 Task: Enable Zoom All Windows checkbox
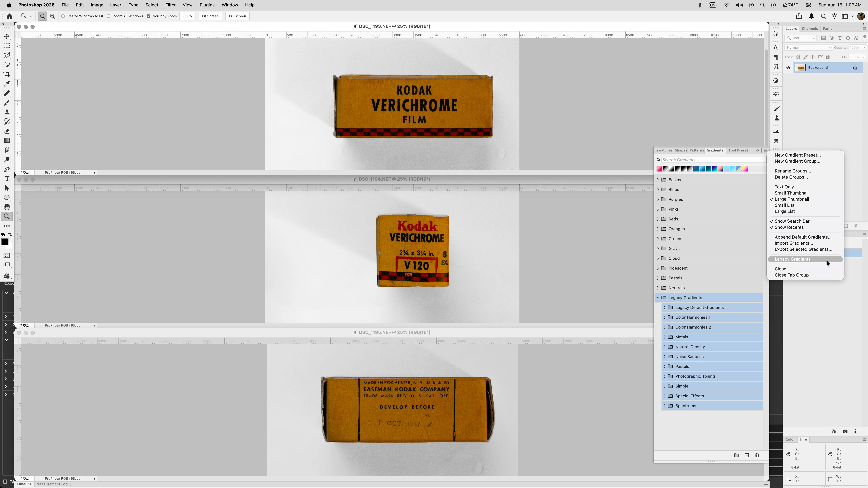point(109,16)
